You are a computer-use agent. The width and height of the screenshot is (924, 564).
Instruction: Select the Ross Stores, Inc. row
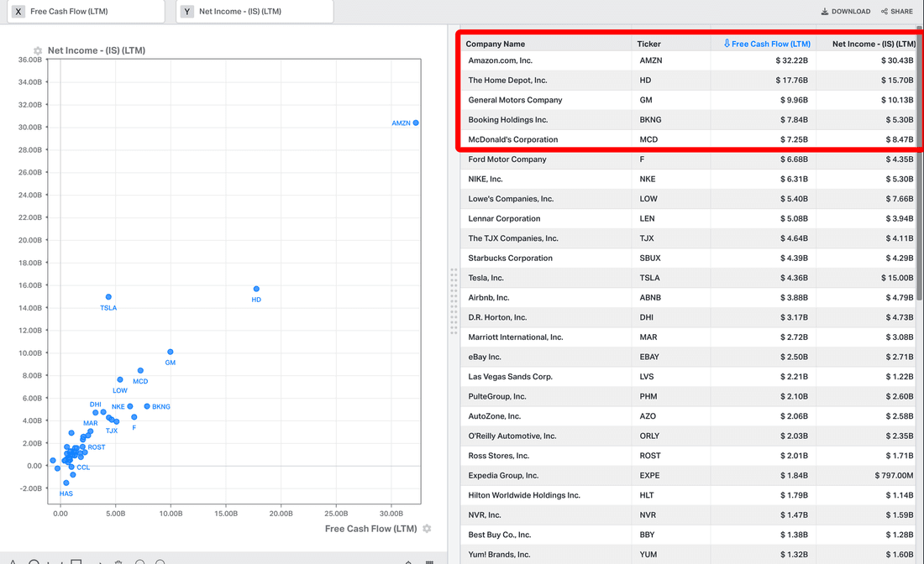[688, 457]
